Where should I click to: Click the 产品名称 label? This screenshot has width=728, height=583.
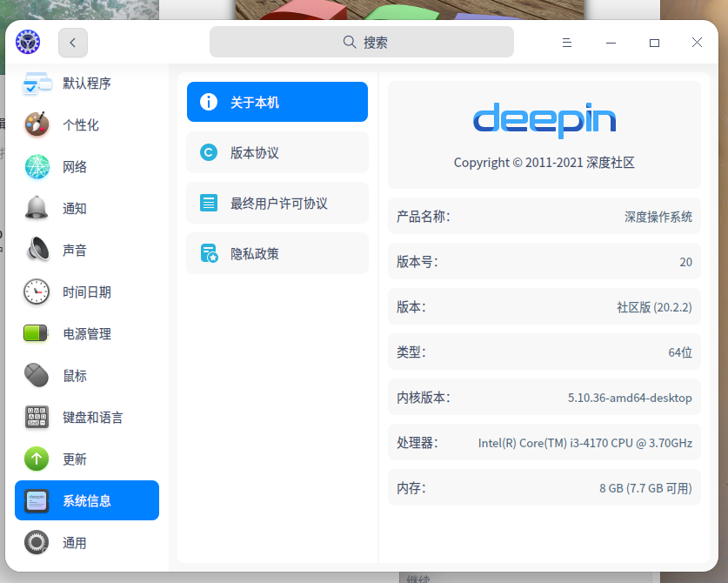click(423, 217)
